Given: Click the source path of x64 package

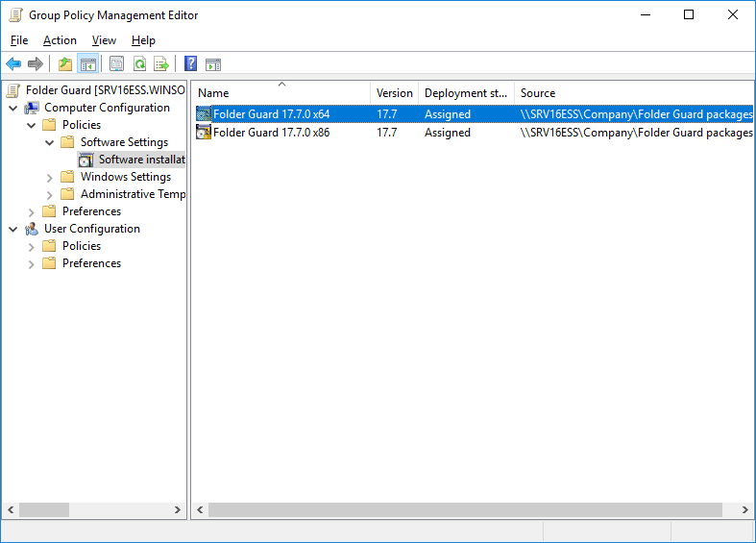Looking at the screenshot, I should click(636, 113).
